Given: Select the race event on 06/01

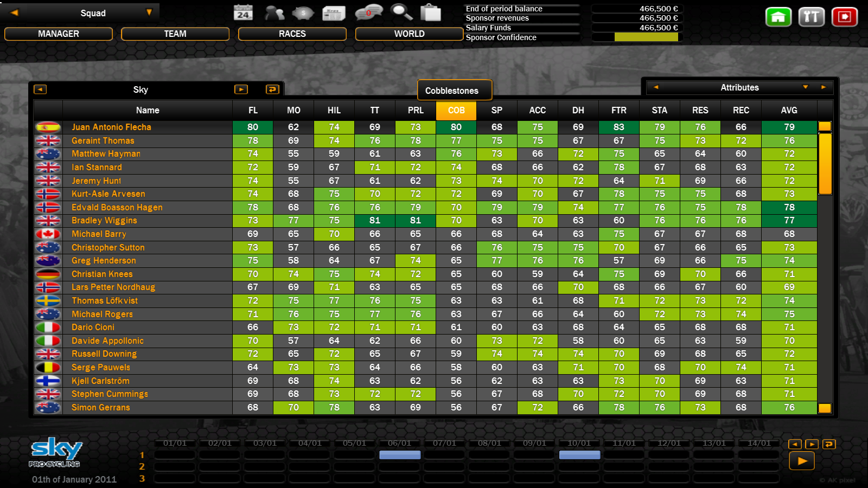Looking at the screenshot, I should 400,455.
